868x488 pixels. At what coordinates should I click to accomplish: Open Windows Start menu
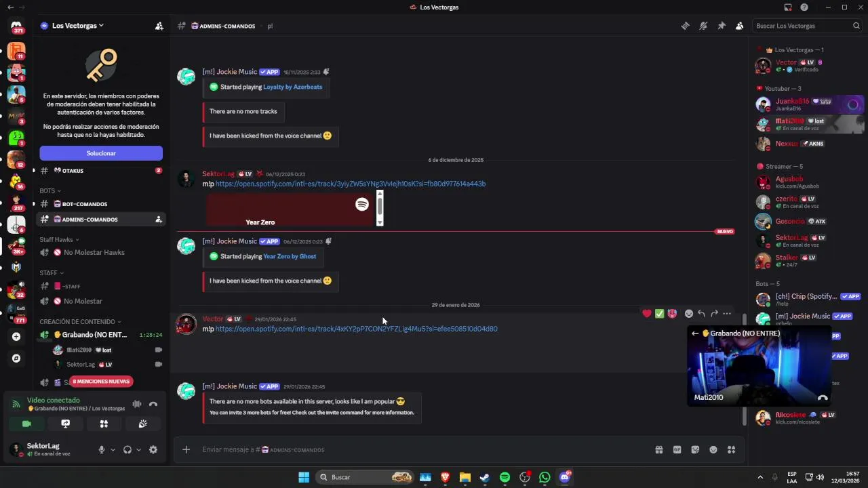(304, 477)
